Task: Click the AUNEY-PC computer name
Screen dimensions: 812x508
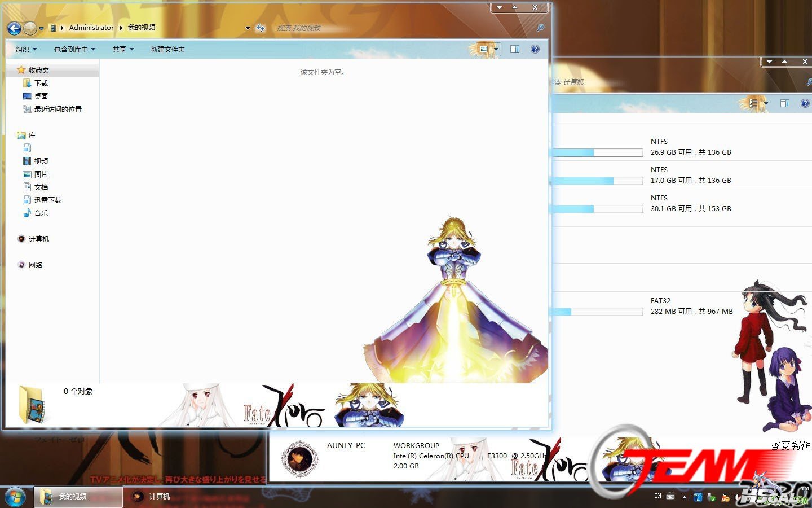Action: [x=346, y=446]
